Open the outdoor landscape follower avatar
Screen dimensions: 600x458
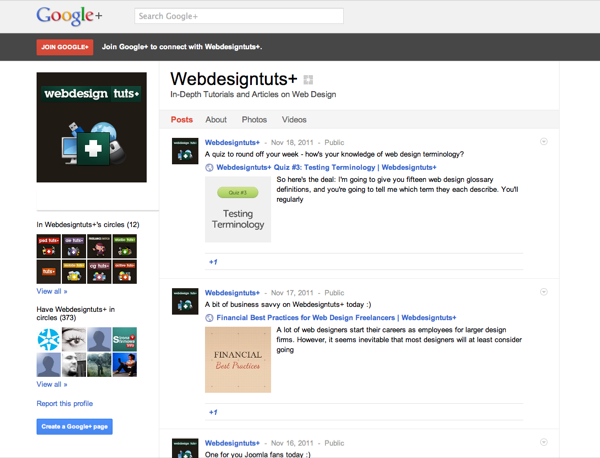[99, 365]
